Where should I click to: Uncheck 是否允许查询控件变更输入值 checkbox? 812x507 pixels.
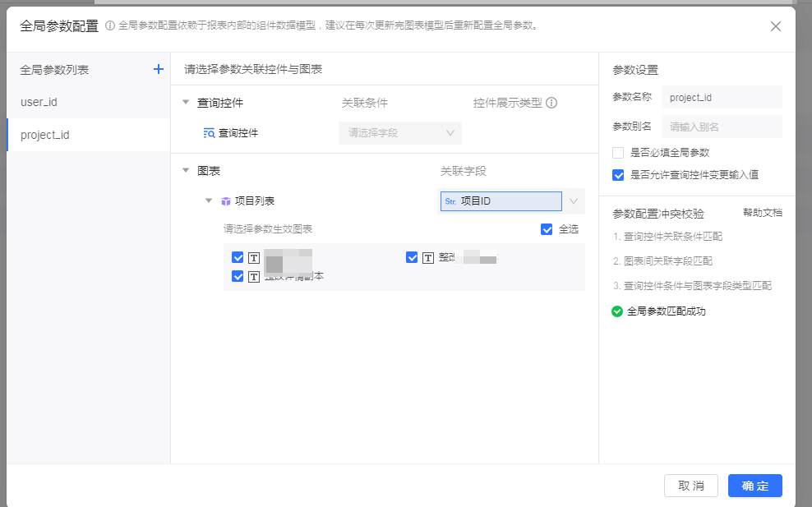point(618,174)
